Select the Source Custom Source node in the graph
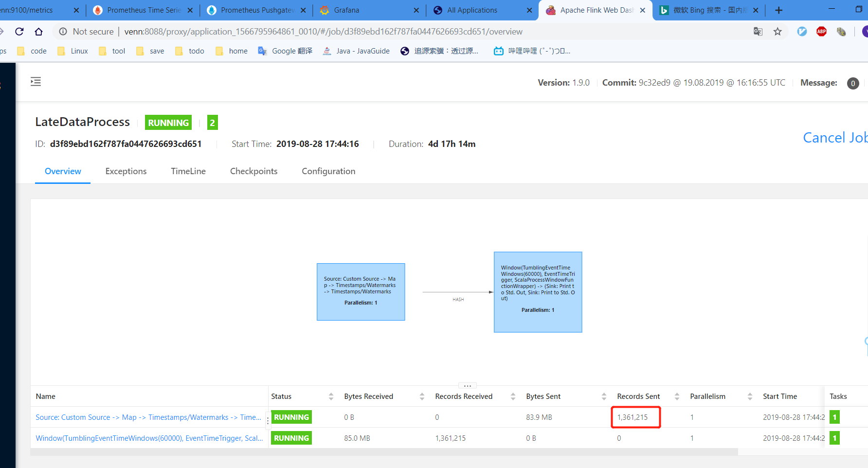The width and height of the screenshot is (868, 468). pos(361,291)
